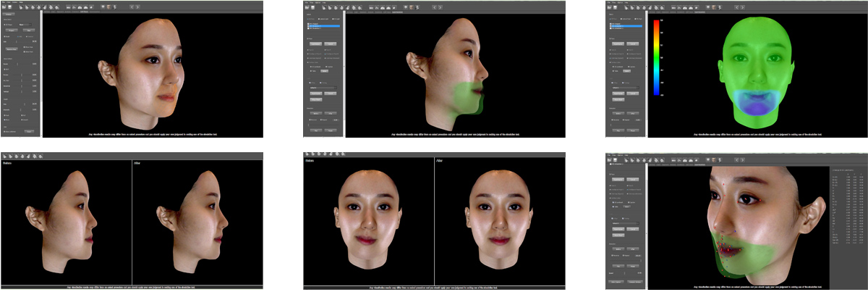
Task: Click the first head-view icon in bottom-left window toolbar
Action: pyautogui.click(x=5, y=156)
